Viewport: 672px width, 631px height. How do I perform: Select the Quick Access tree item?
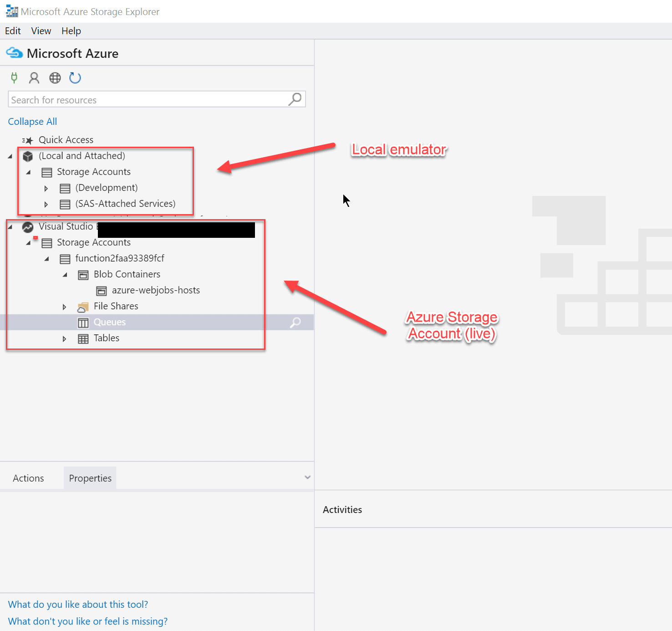pos(66,140)
